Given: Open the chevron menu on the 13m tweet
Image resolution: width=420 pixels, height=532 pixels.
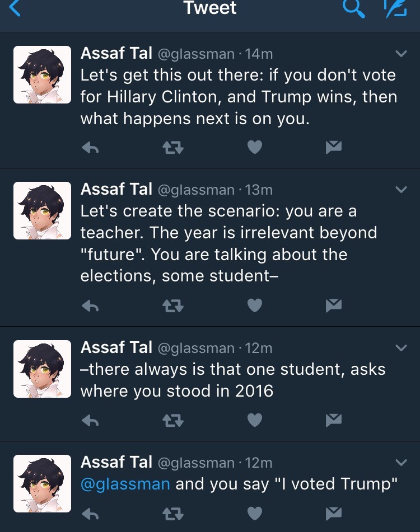Looking at the screenshot, I should (x=401, y=190).
